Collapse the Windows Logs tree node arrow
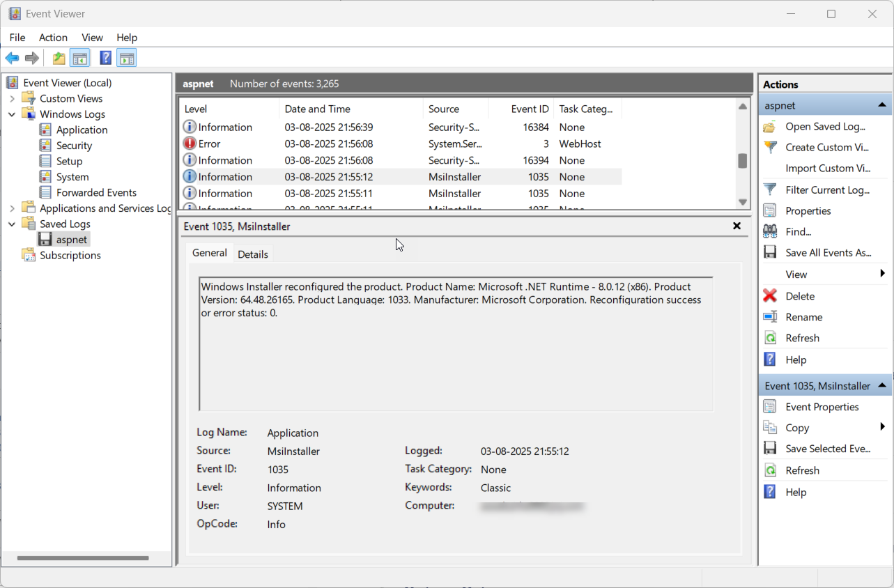The height and width of the screenshot is (588, 894). [12, 114]
